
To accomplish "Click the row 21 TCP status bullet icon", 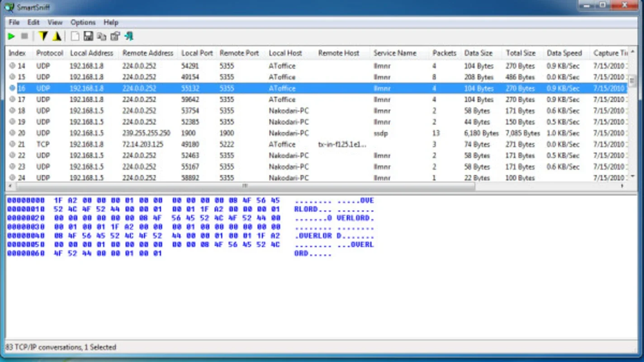I will [12, 144].
